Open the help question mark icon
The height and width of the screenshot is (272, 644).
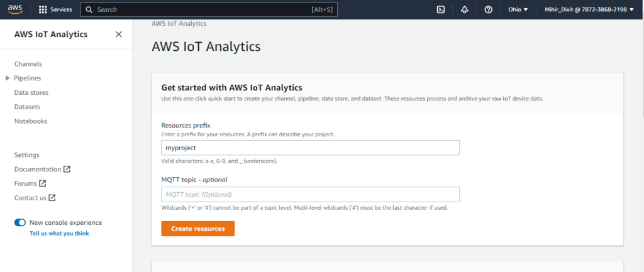pyautogui.click(x=488, y=9)
